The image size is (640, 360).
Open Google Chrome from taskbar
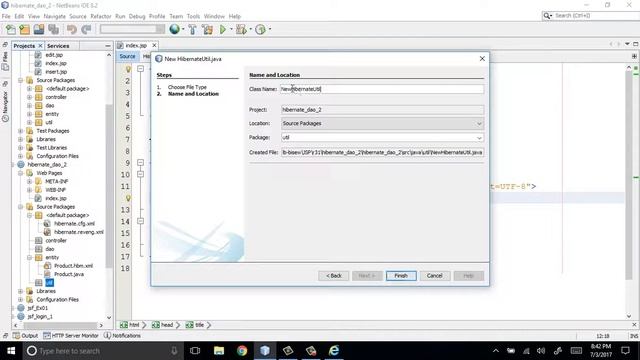click(242, 351)
